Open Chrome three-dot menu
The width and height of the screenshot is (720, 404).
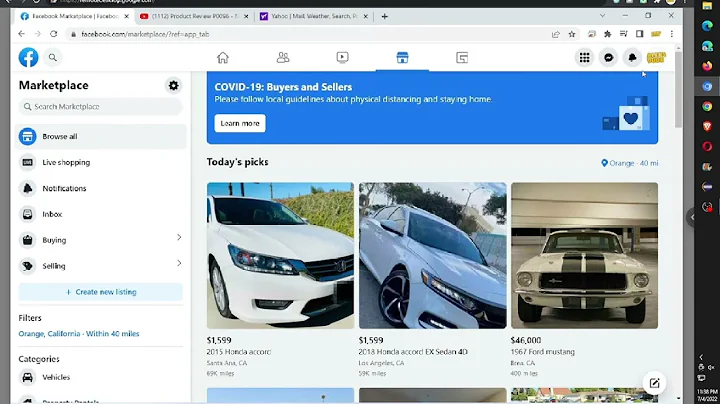pos(672,34)
